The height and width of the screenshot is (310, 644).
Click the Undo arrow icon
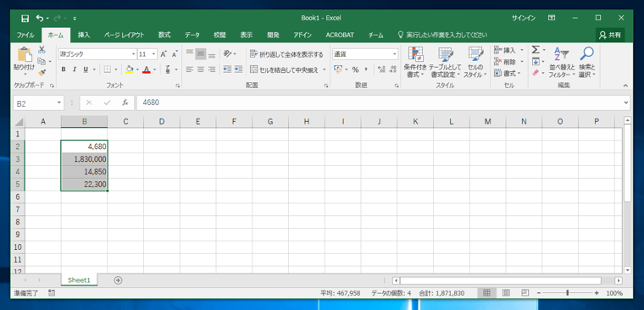(x=40, y=18)
